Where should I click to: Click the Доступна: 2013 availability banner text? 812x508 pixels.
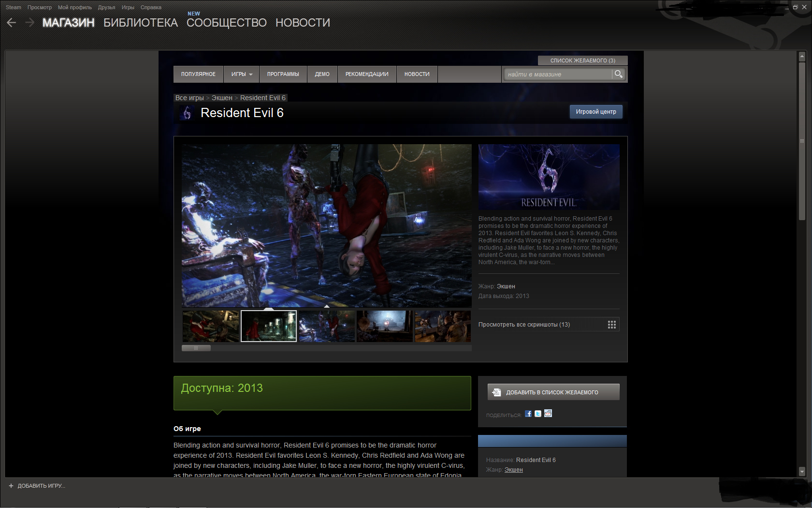(x=222, y=388)
